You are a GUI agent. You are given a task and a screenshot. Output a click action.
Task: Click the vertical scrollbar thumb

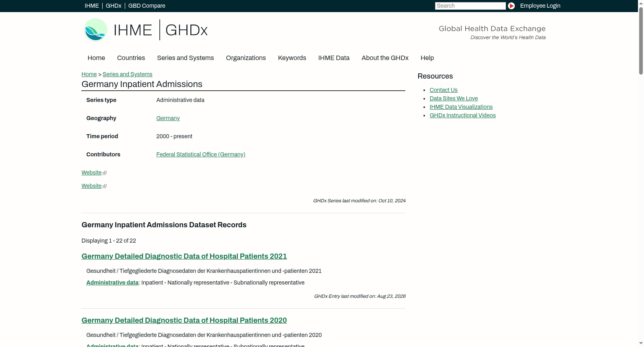(x=641, y=40)
